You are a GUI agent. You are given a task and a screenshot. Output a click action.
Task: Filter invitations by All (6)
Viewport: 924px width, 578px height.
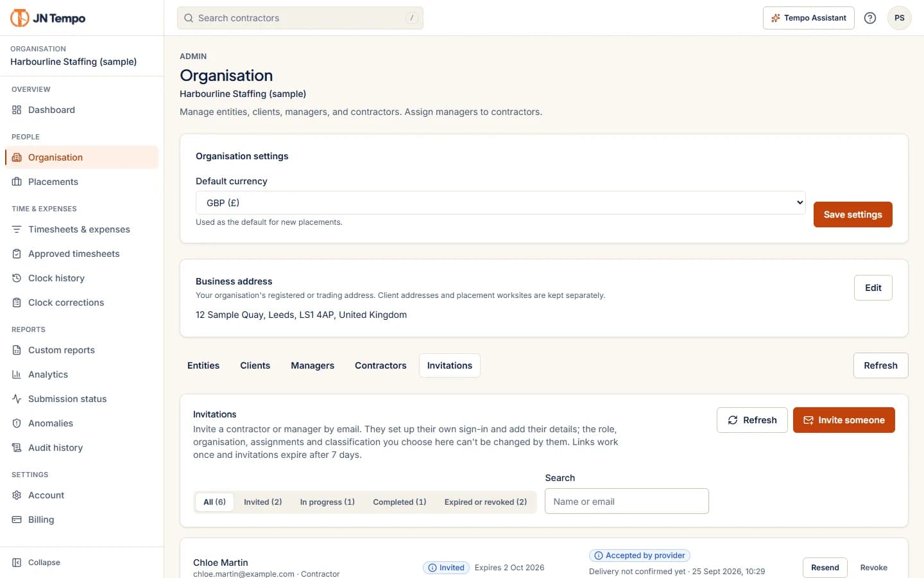[214, 502]
